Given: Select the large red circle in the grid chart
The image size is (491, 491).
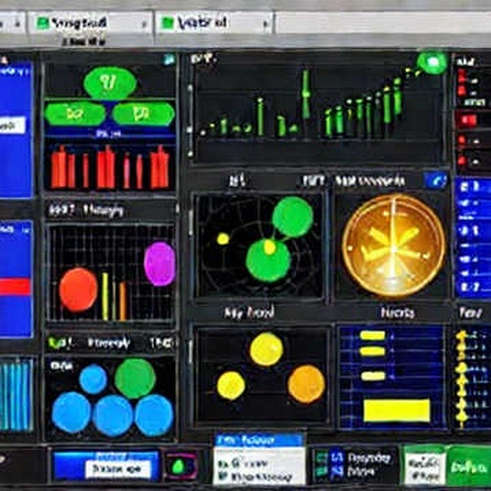Looking at the screenshot, I should coord(78,290).
